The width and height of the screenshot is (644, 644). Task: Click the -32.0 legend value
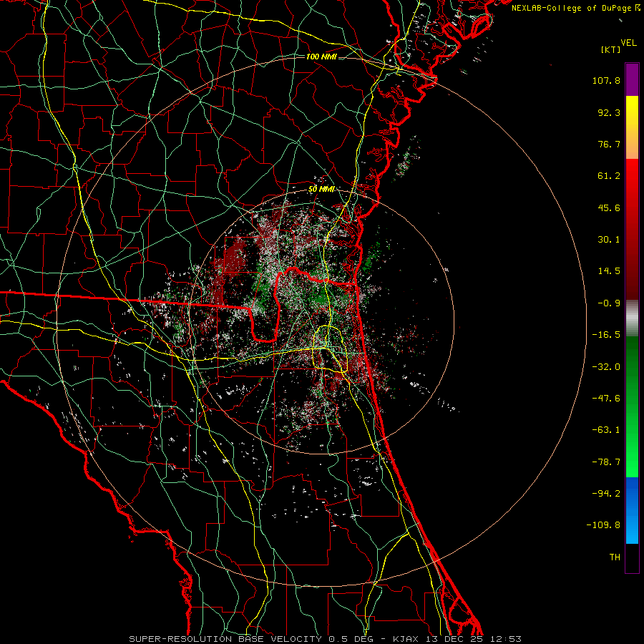tap(606, 367)
